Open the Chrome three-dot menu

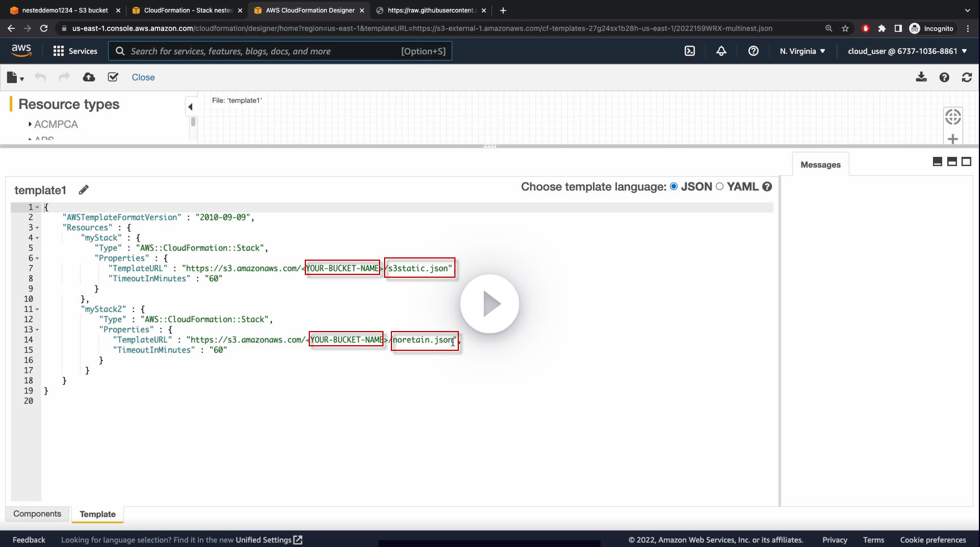click(968, 28)
